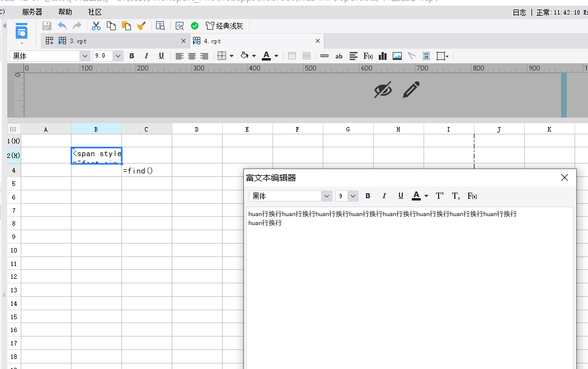
Task: Open the 帮助 menu
Action: (x=65, y=12)
